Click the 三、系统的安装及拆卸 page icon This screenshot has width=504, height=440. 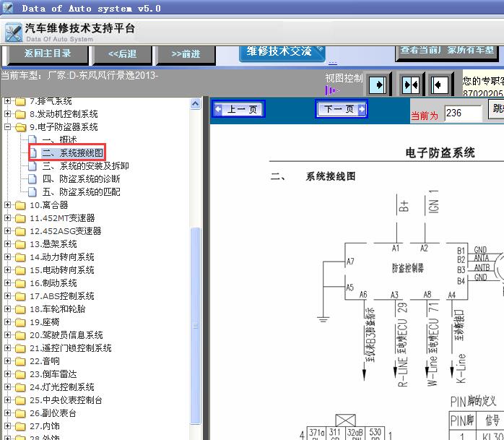[x=32, y=166]
